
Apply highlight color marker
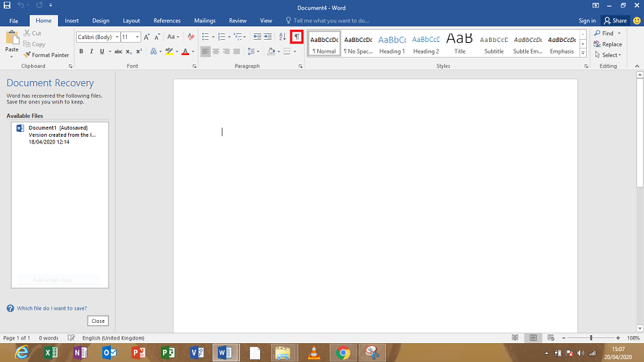169,51
